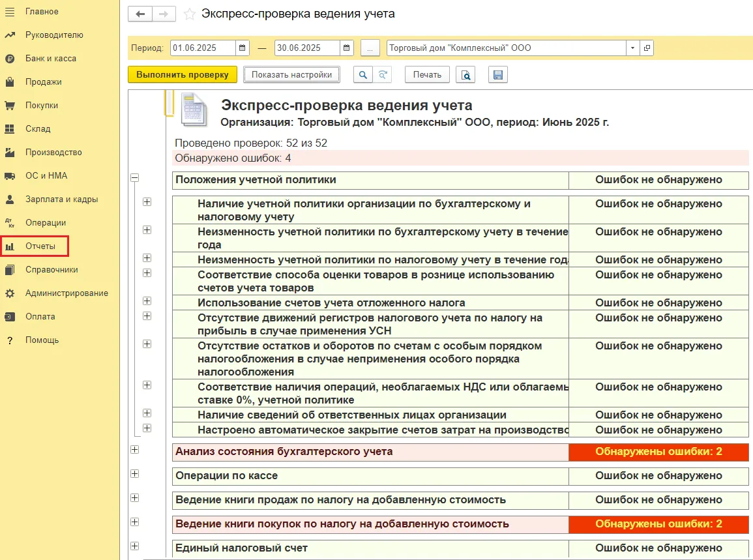Go to Банк и касса section
Screen dimensions: 753x560
pos(50,59)
